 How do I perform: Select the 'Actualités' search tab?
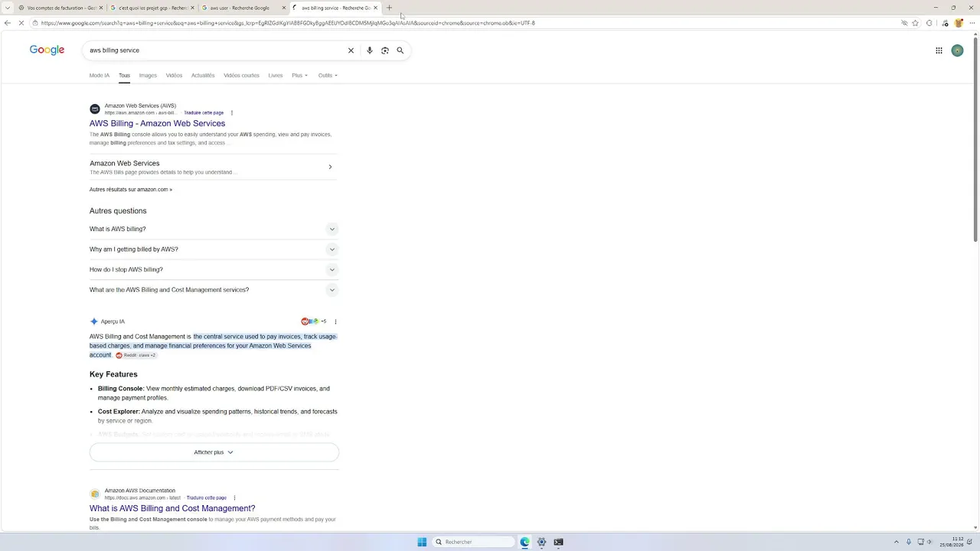[x=203, y=76]
